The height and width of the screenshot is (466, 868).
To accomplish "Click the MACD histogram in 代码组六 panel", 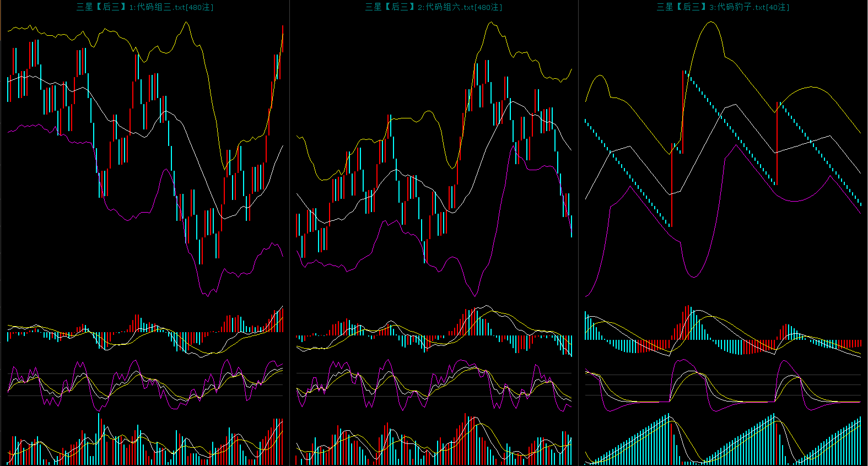I will [x=434, y=332].
